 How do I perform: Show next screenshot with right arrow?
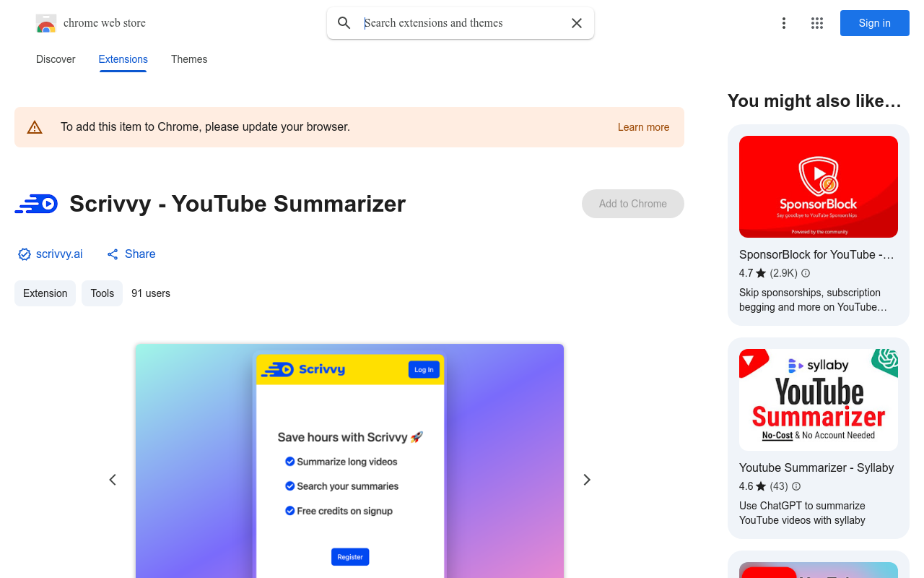[x=587, y=480]
